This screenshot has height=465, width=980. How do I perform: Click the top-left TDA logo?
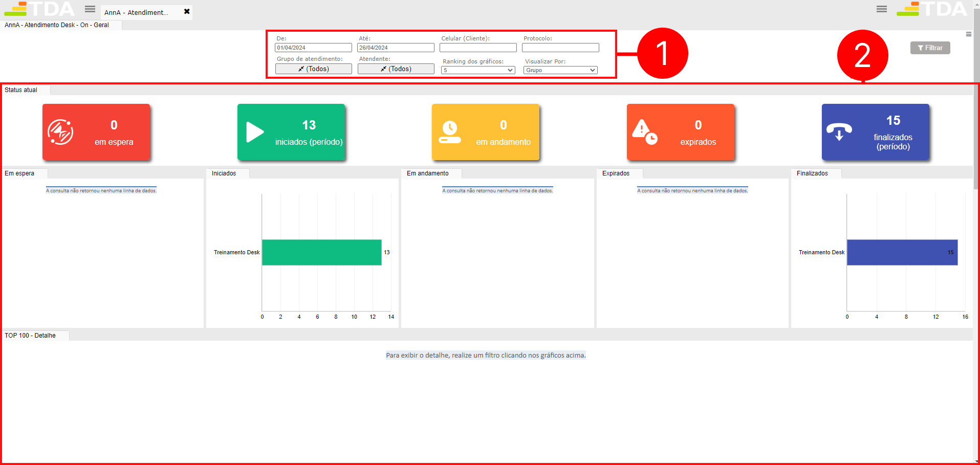[x=39, y=9]
